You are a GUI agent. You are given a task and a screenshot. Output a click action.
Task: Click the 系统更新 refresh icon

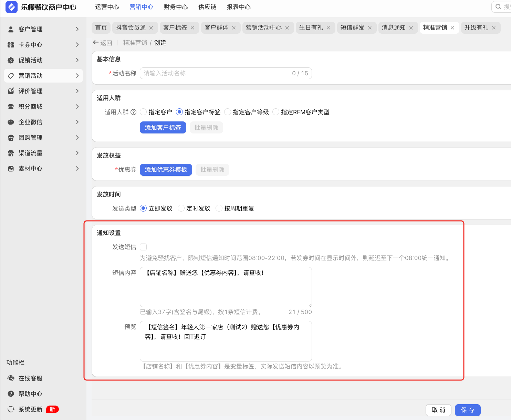pyautogui.click(x=11, y=409)
